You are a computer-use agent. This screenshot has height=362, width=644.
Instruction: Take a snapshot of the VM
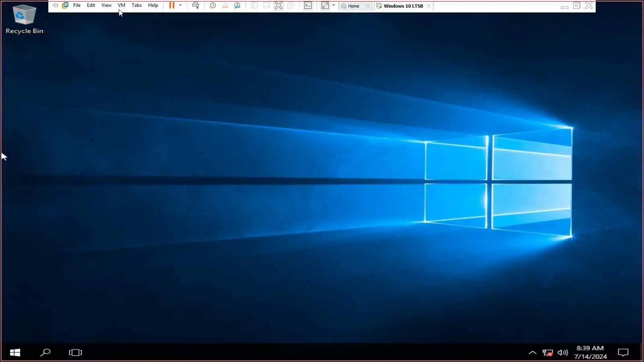pyautogui.click(x=213, y=5)
